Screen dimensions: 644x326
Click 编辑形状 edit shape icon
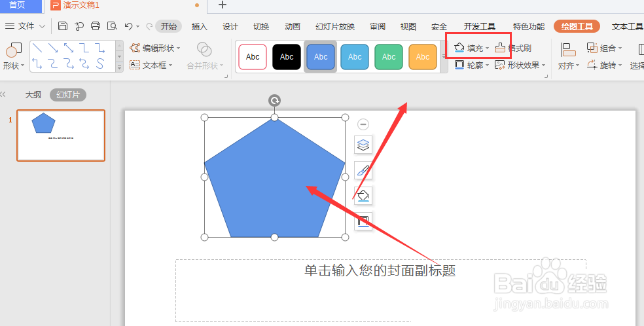pyautogui.click(x=135, y=48)
